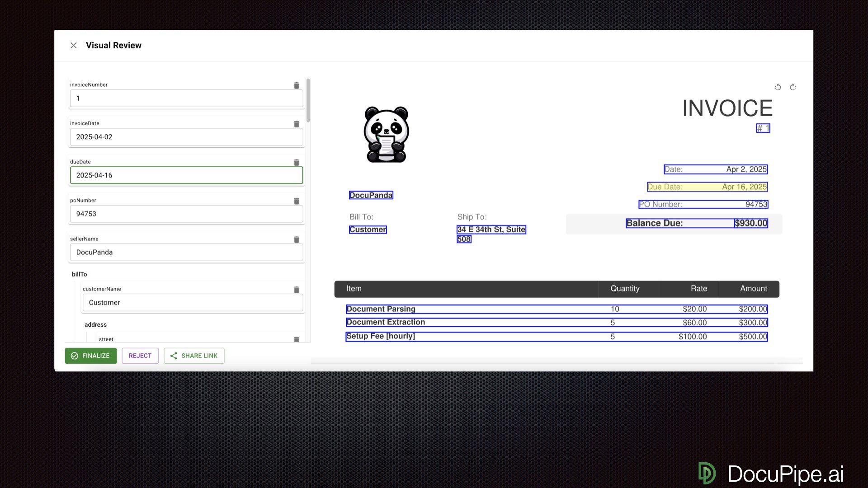
Task: Select the highlighted Due Date annotation on the invoice
Action: (707, 187)
